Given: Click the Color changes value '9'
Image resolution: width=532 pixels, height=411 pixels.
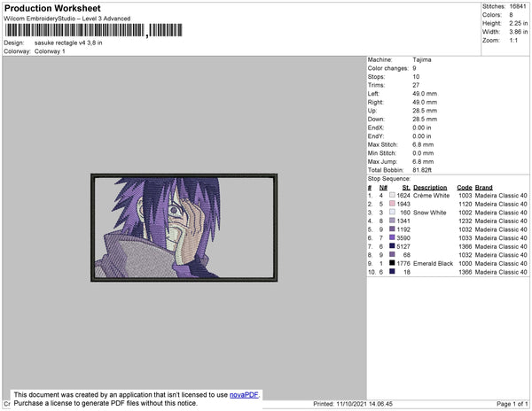Looking at the screenshot, I should click(414, 68).
